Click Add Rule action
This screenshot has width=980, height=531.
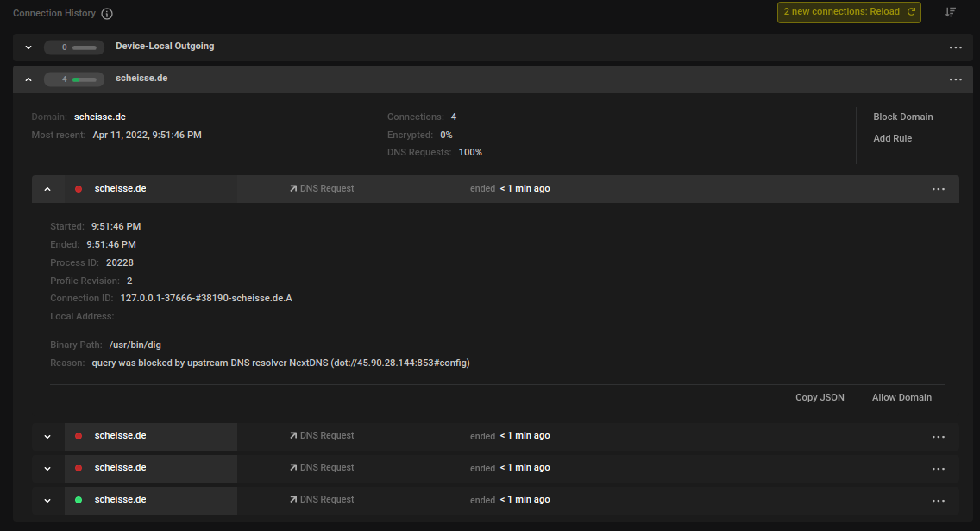[892, 138]
